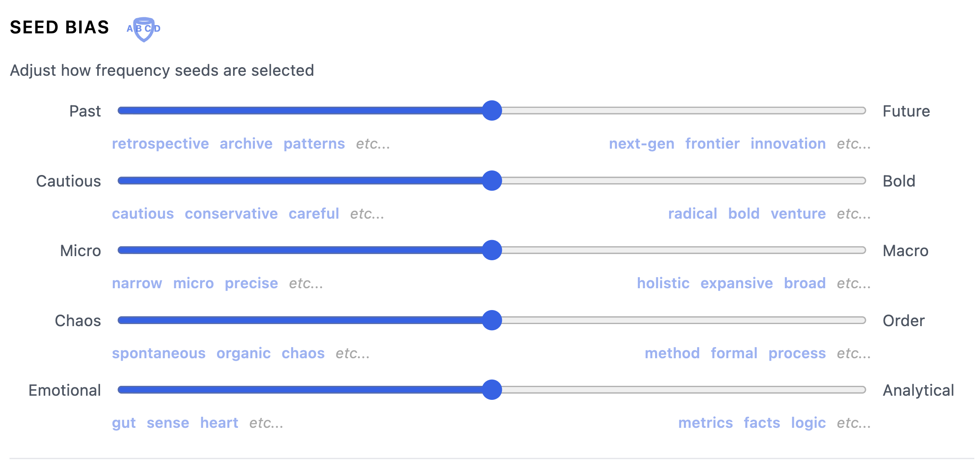Click the Chaos–Order slider handle

coord(492,320)
